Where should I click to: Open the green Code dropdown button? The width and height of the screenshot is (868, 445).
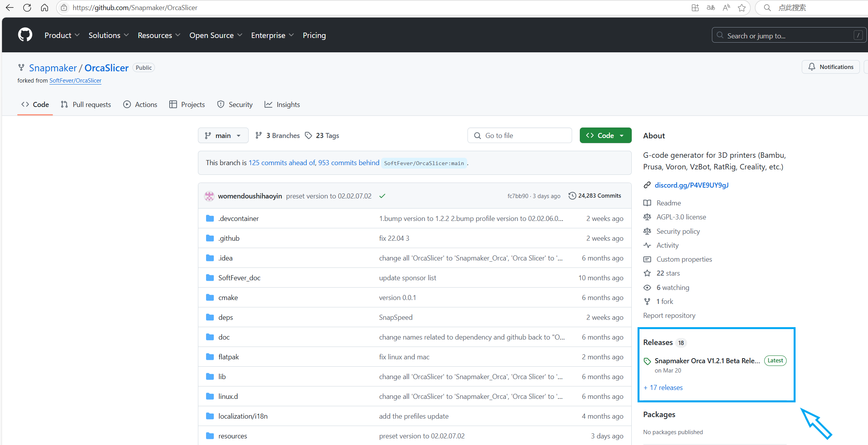pos(605,135)
